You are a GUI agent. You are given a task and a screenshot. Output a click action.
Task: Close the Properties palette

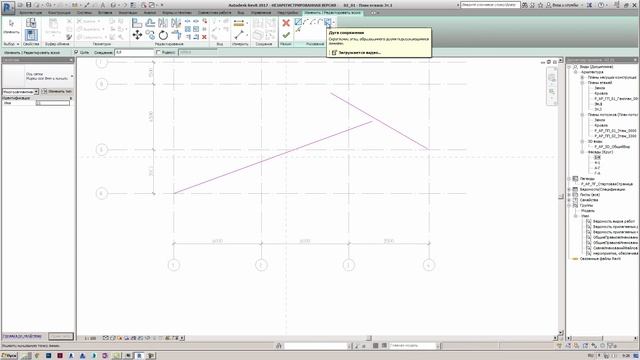[71, 60]
